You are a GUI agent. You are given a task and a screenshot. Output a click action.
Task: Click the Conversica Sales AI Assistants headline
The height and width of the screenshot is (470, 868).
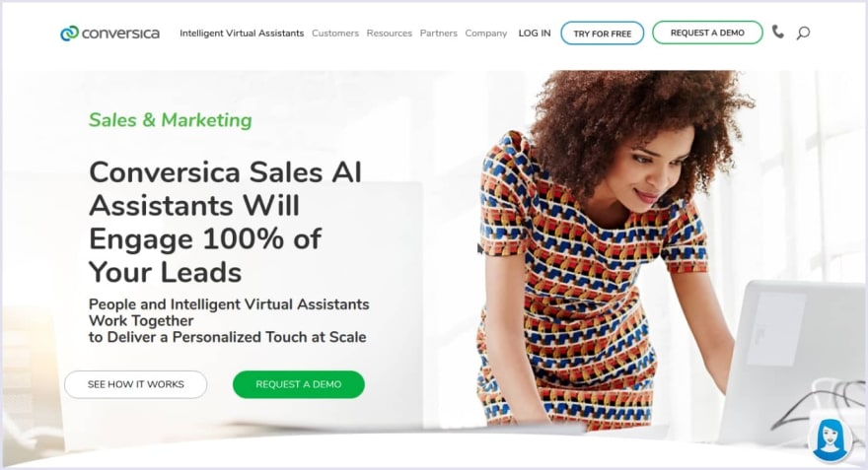[225, 222]
